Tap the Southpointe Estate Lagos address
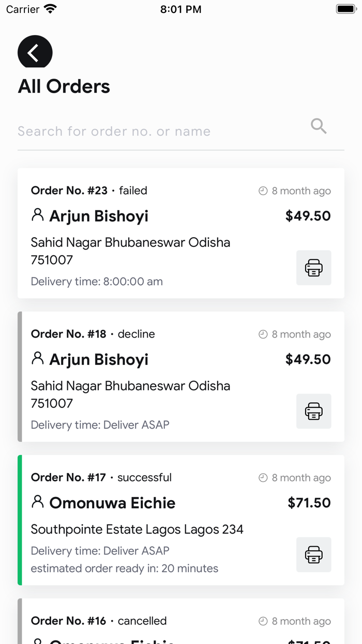This screenshot has height=644, width=362. tap(137, 529)
